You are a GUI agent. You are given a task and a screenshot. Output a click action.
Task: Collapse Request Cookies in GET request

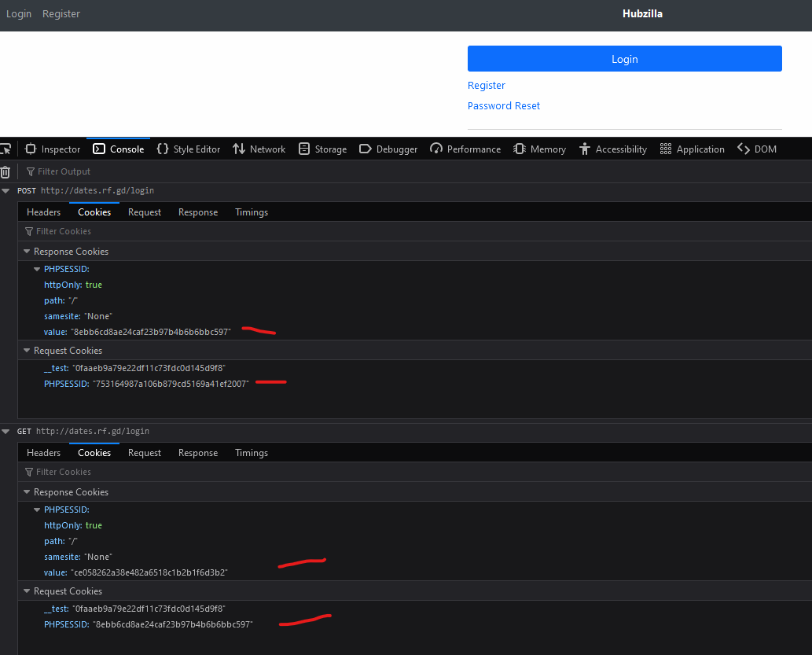pyautogui.click(x=26, y=591)
